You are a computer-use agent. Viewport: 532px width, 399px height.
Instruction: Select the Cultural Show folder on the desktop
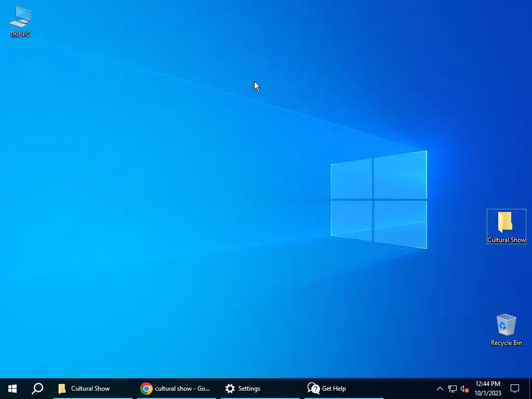click(x=506, y=227)
